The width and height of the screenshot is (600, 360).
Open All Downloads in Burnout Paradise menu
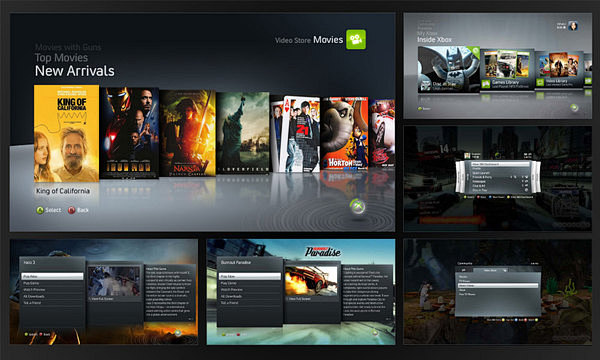coord(249,296)
